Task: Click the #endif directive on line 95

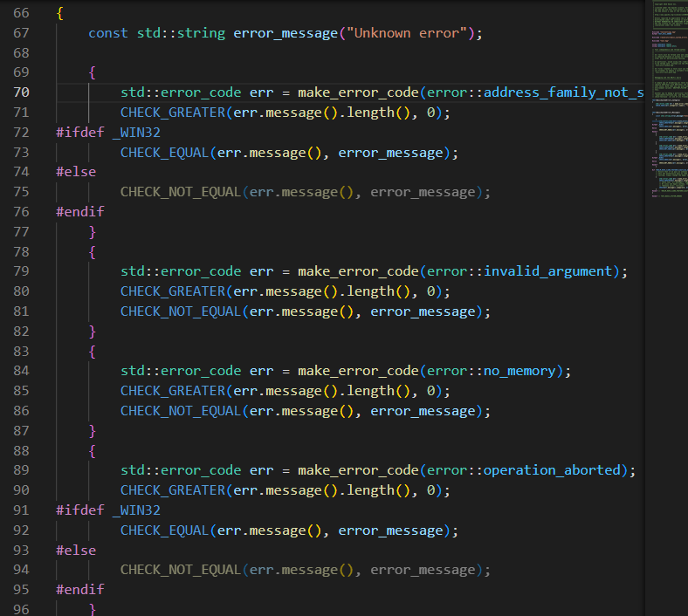Action: pos(80,590)
